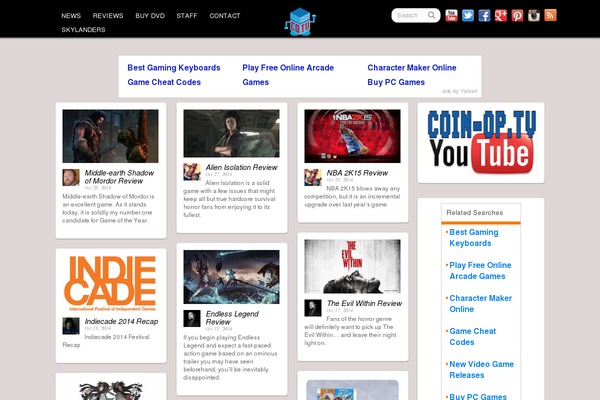Open the Twitter icon in header
The height and width of the screenshot is (400, 600).
[x=468, y=16]
